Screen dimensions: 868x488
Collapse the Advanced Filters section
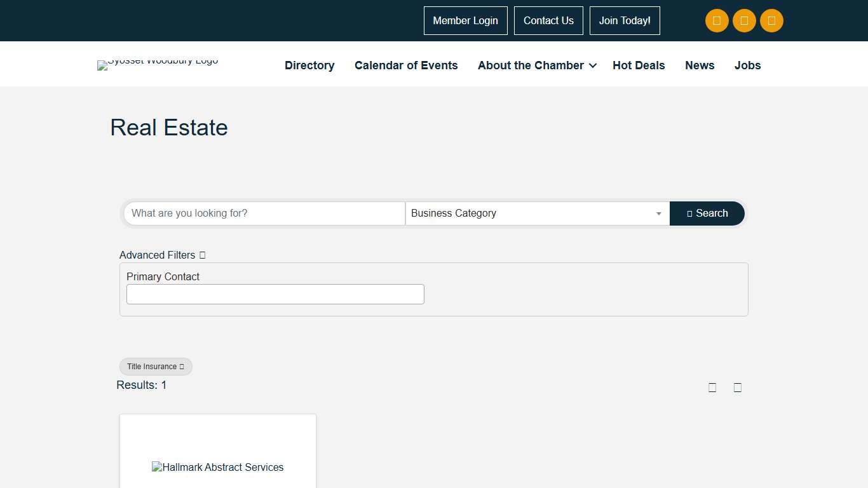tap(163, 255)
